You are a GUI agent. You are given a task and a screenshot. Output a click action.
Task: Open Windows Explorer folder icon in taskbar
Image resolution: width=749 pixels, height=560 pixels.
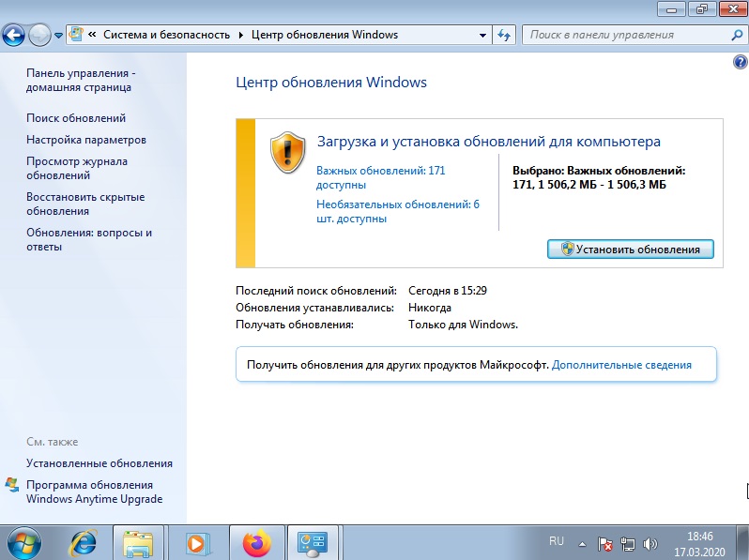[x=138, y=543]
